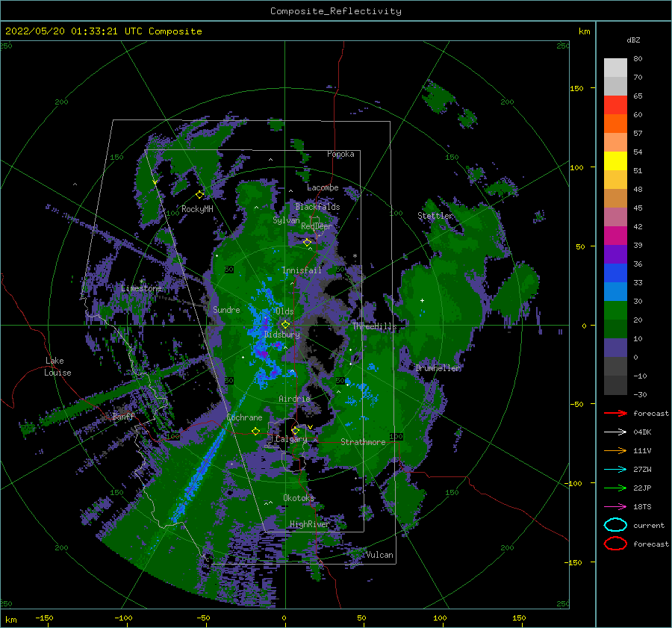This screenshot has width=672, height=628.
Task: Click the Blackfalds label
Action: click(x=317, y=207)
